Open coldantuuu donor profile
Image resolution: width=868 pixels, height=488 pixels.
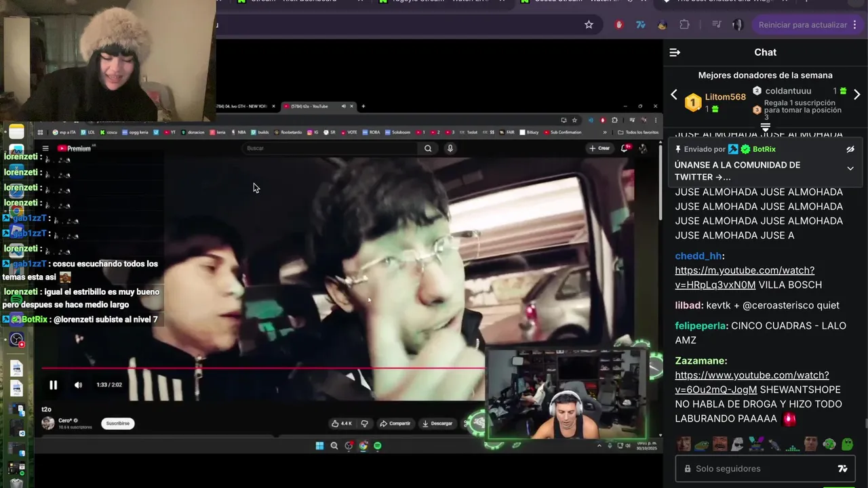(x=788, y=91)
